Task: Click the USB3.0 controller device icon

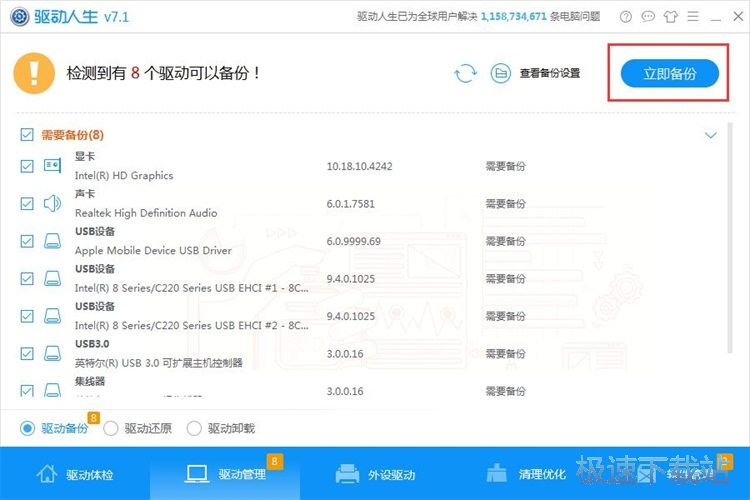Action: click(52, 353)
